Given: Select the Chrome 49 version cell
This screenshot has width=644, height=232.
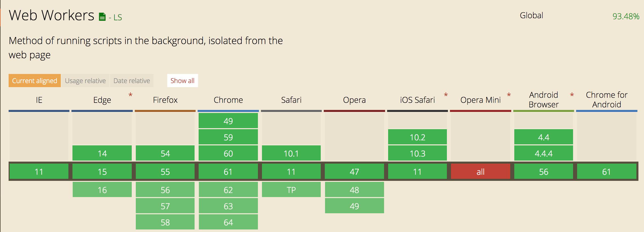Looking at the screenshot, I should pos(228,121).
